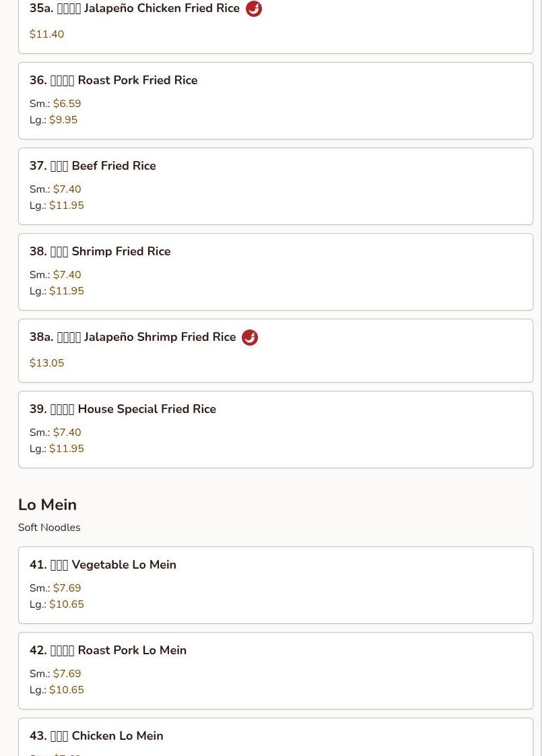Pick large Roast Pork Fried Rice $9.95
This screenshot has height=756, width=555.
63,120
